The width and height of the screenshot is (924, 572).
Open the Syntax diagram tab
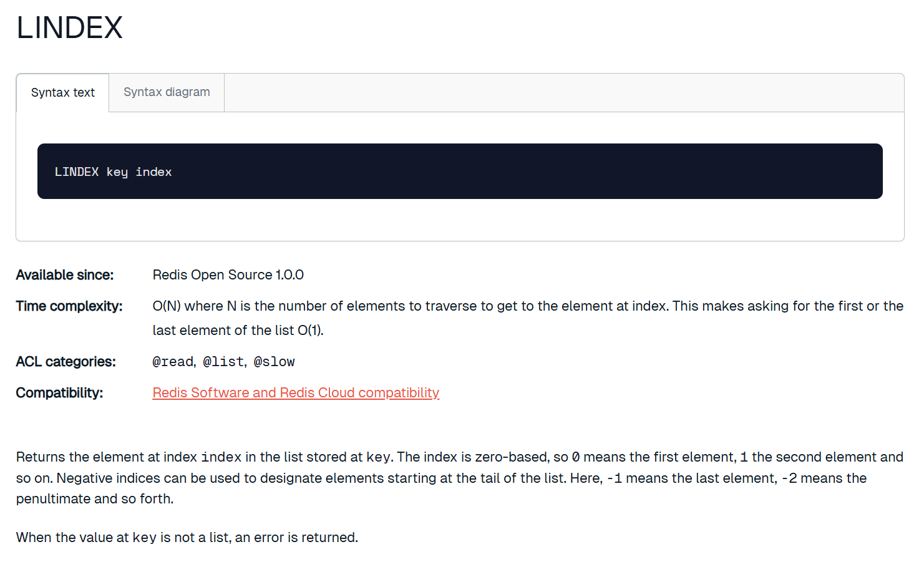[167, 92]
